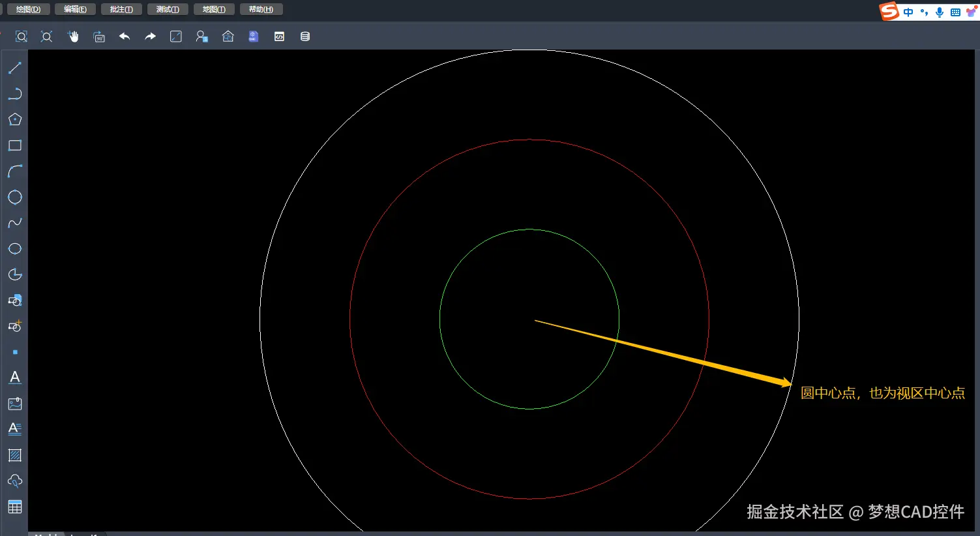This screenshot has height=536, width=980.
Task: Open the 帮助(H) help menu
Action: pyautogui.click(x=261, y=9)
